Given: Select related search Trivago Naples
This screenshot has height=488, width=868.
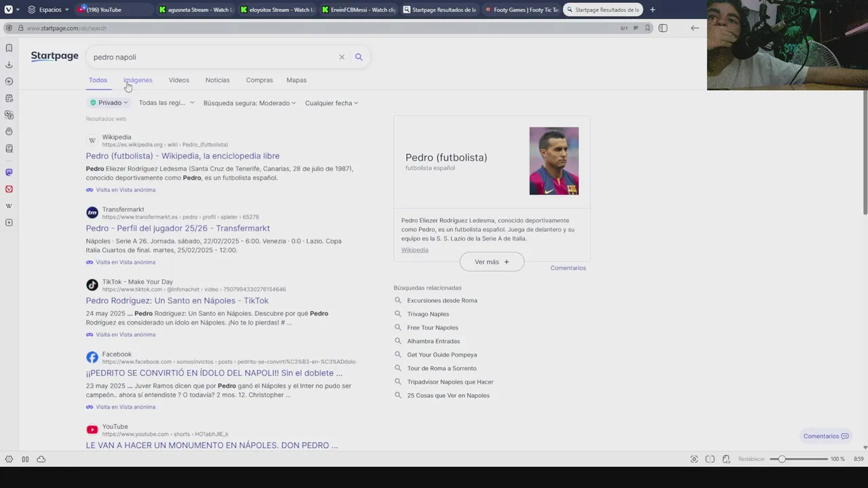Looking at the screenshot, I should (428, 314).
